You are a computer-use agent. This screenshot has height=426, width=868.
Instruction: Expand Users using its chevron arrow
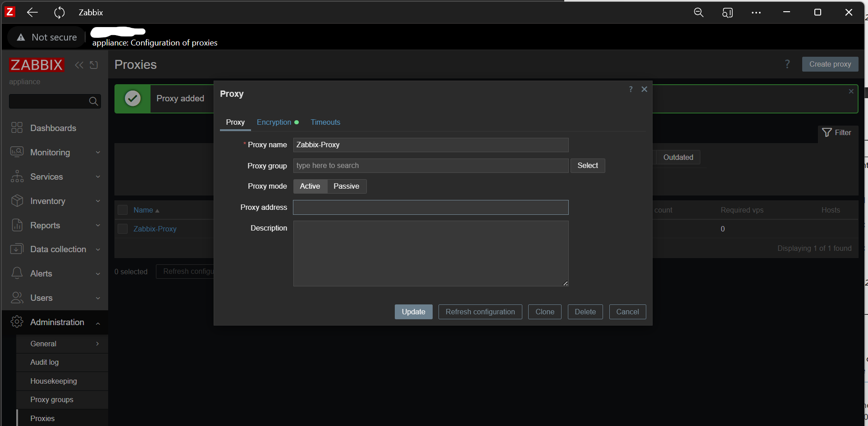click(98, 298)
